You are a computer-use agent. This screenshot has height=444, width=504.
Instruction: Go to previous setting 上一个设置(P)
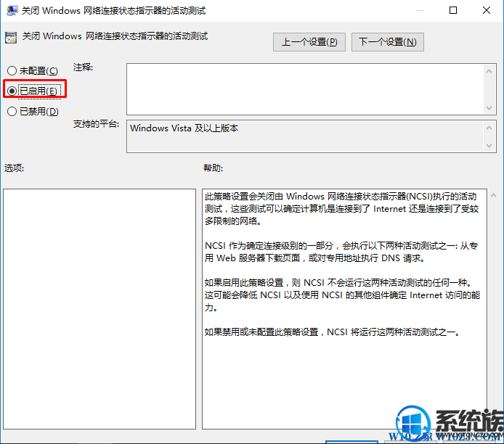click(x=309, y=42)
